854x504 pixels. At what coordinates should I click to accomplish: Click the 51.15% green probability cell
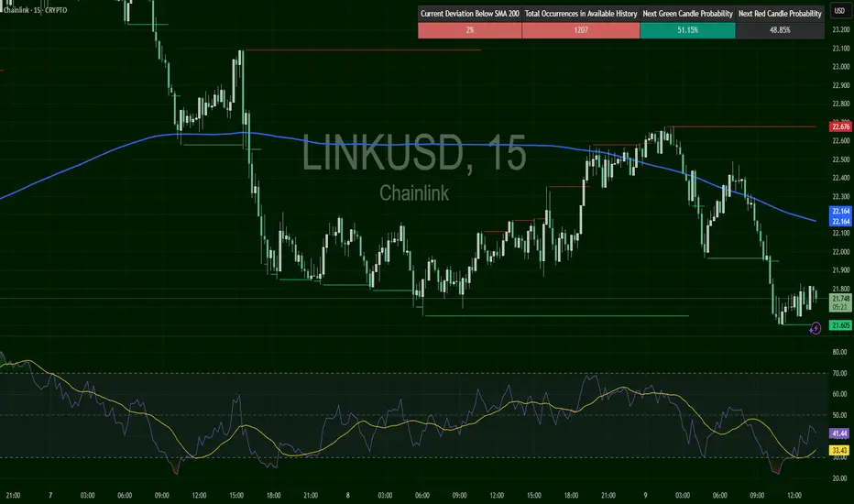coord(687,30)
